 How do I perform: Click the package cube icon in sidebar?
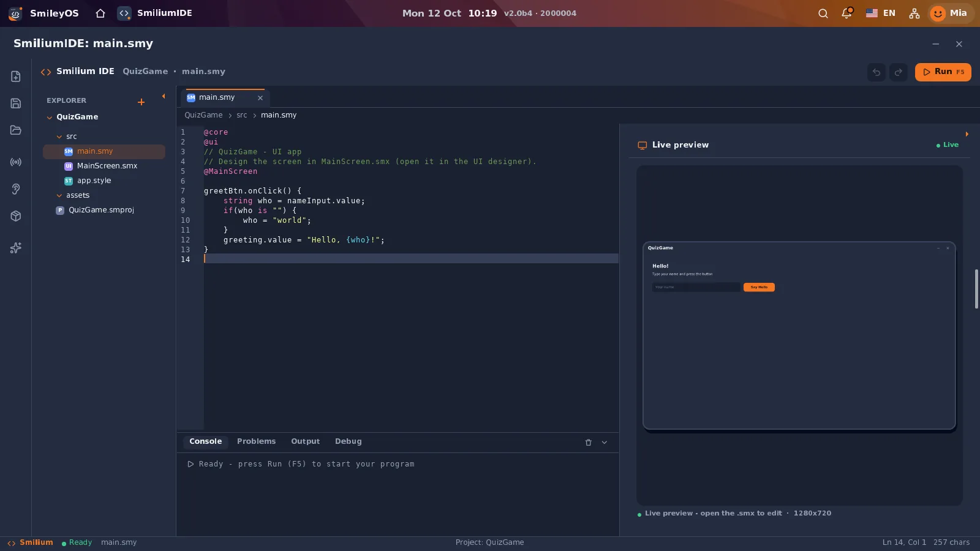[16, 216]
